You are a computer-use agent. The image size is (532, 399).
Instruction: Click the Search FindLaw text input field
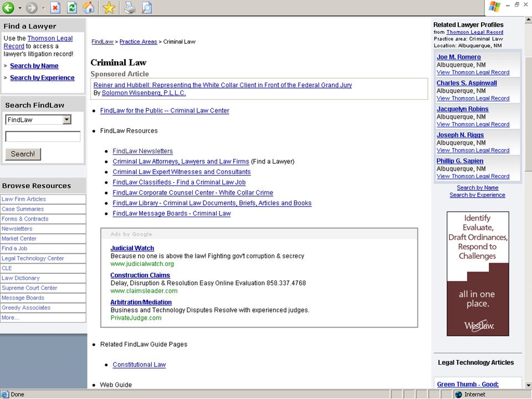[x=43, y=136]
